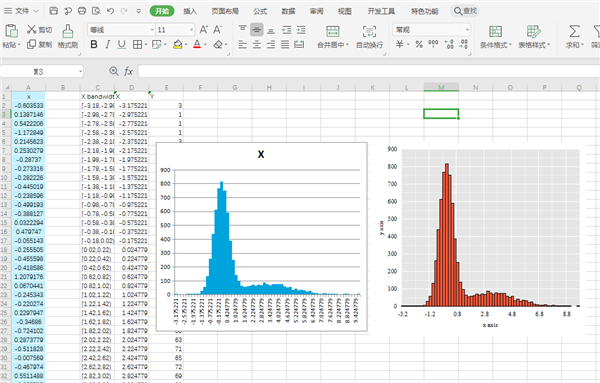Click the Undo arrow icon
This screenshot has width=600, height=383.
[x=110, y=11]
